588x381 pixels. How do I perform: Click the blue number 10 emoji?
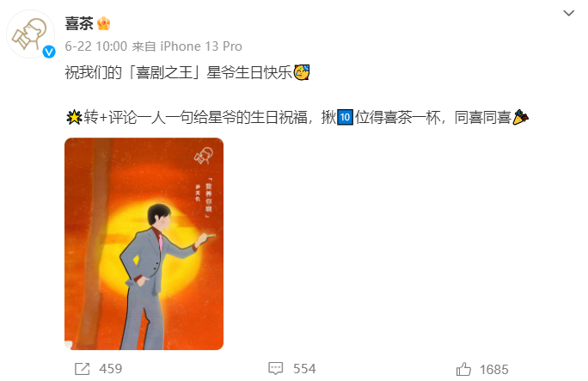(x=345, y=117)
